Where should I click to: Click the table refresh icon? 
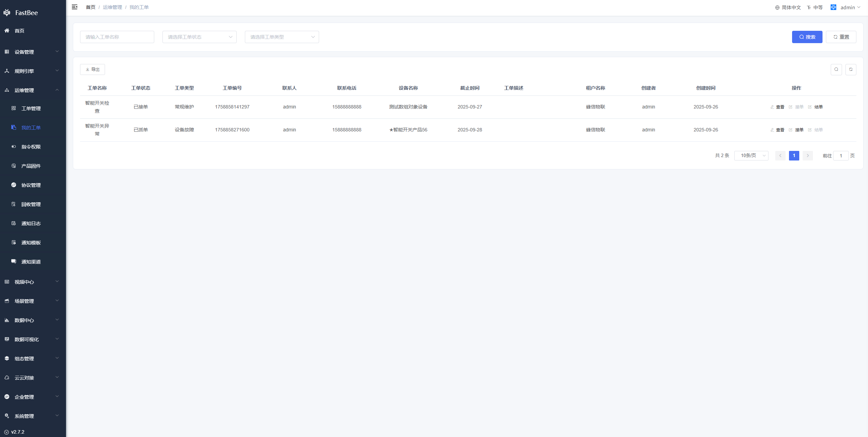click(851, 69)
